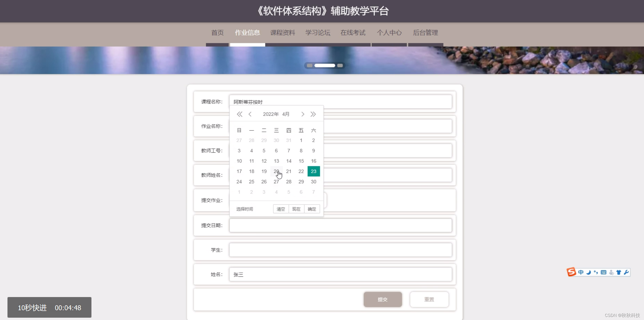The image size is (644, 320).
Task: Select date 20 in the calendar
Action: [x=276, y=171]
